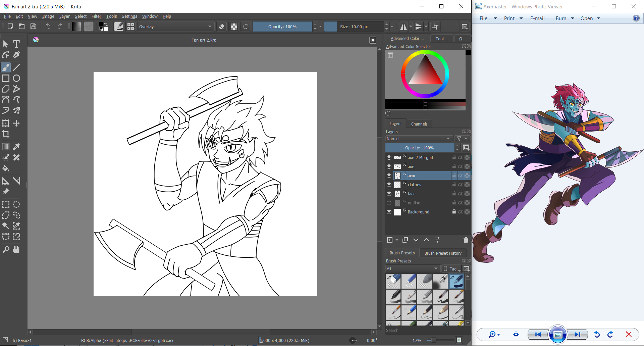Go to next image in Photo Viewer
The width and height of the screenshot is (644, 346).
(x=577, y=334)
